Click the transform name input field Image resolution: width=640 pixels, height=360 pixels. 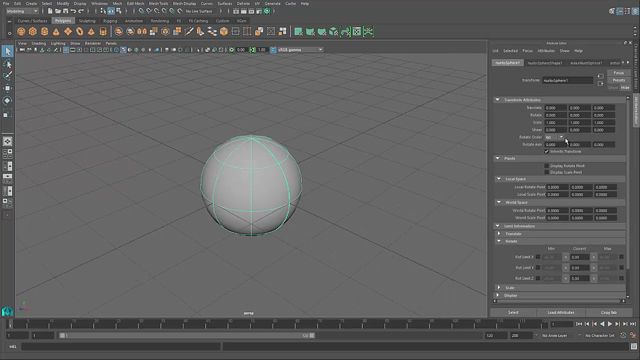567,80
